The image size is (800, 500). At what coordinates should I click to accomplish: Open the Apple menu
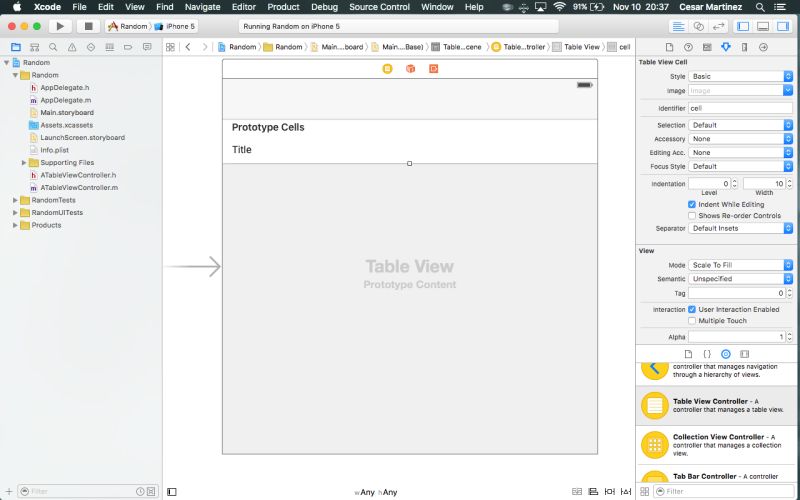(x=16, y=7)
